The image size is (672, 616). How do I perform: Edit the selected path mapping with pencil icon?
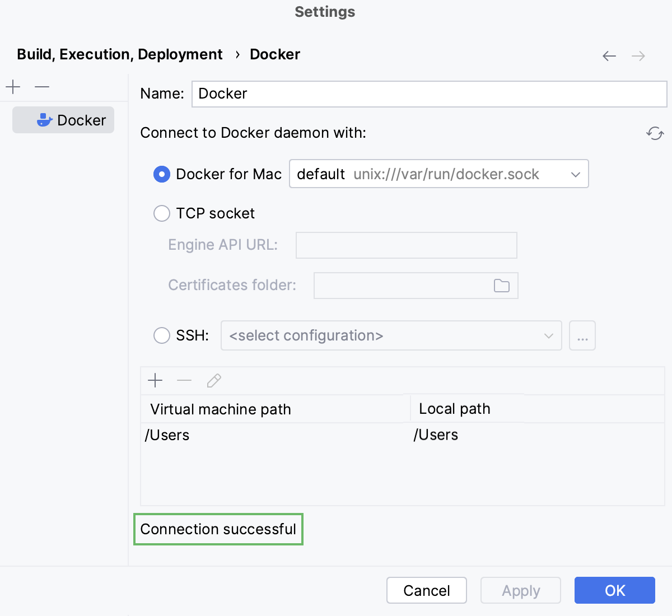coord(213,380)
